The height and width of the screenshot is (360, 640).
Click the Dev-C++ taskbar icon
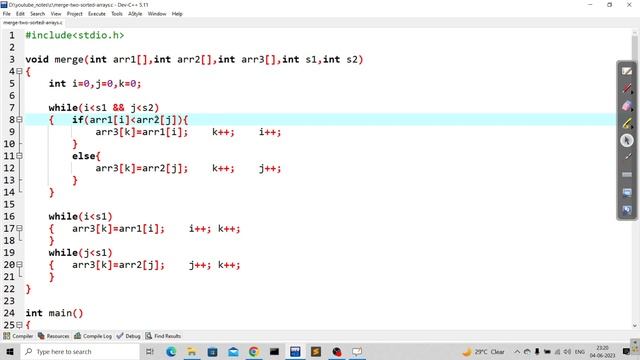[295, 351]
